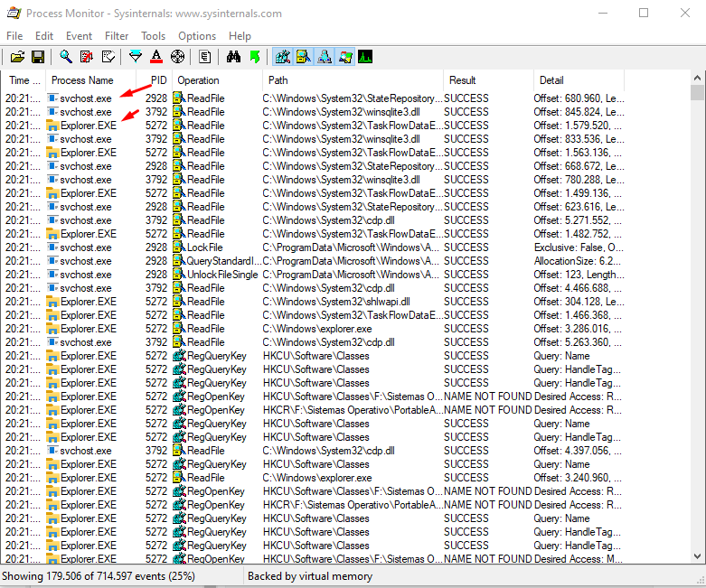Click the 'Offset: 668.672' detail cell
The width and height of the screenshot is (706, 588).
click(579, 166)
